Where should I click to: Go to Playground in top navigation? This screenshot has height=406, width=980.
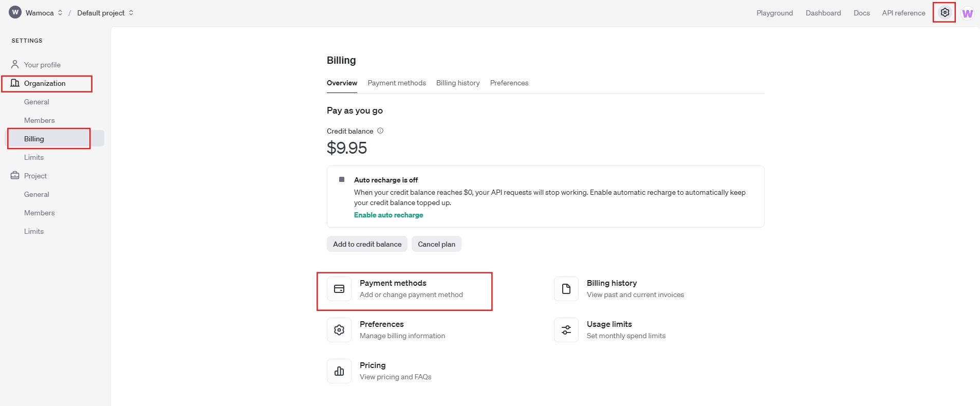pos(774,13)
